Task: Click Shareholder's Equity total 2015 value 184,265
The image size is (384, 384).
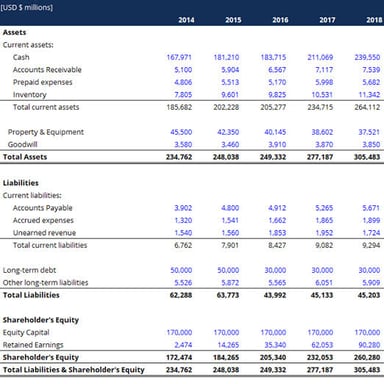Action: tap(226, 357)
